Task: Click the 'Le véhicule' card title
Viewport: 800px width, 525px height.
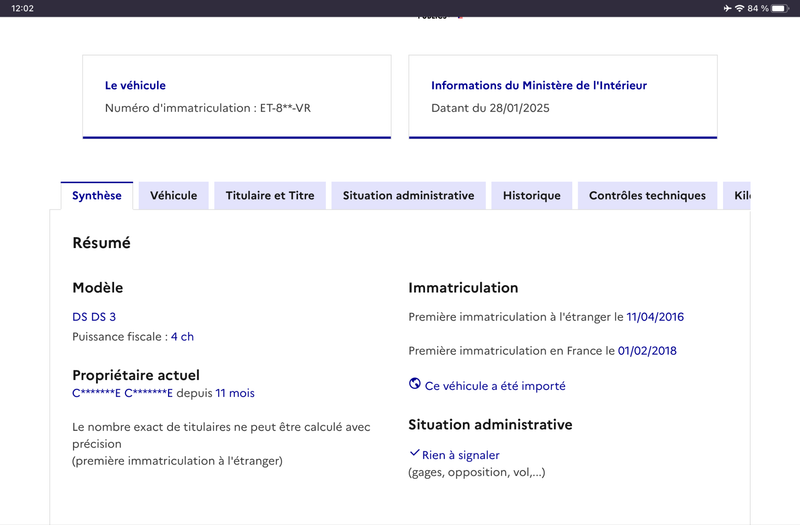Action: coord(135,85)
